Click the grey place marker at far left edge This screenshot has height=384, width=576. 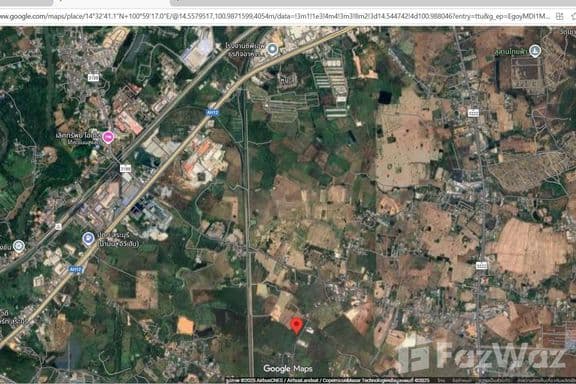coord(19,245)
